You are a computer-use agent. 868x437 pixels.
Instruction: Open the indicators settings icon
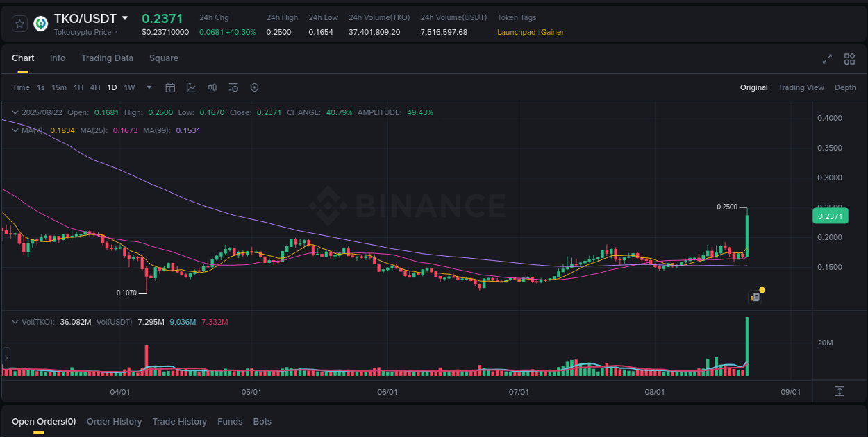pos(233,87)
